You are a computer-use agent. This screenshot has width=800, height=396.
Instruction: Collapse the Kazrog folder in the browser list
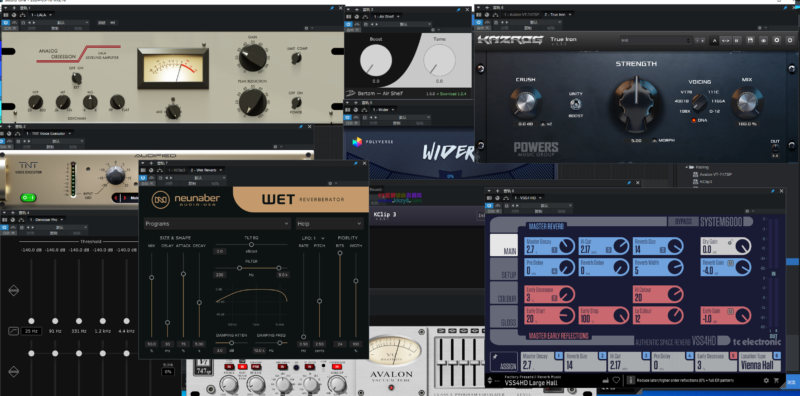point(688,167)
